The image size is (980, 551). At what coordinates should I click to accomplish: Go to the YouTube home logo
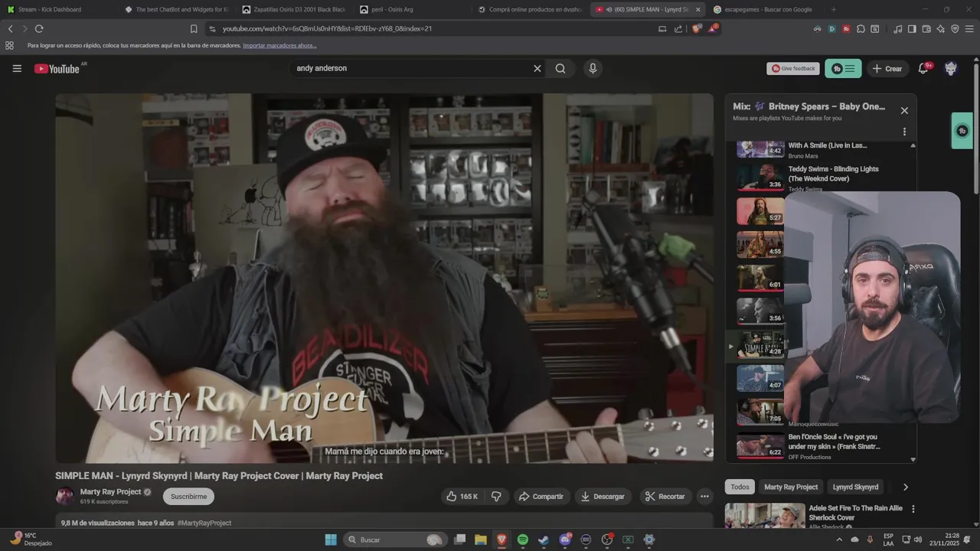point(57,69)
